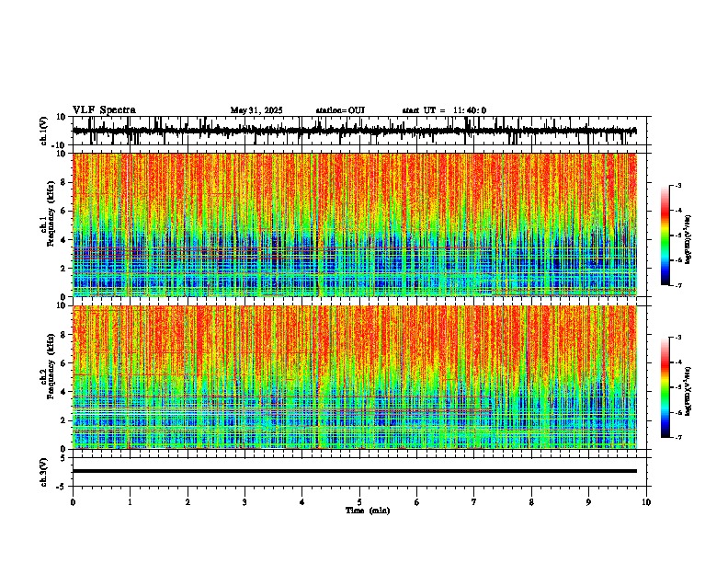The image size is (728, 563).
Task: Click the ch.2 color bar log(PSD) label
Action: [x=688, y=391]
